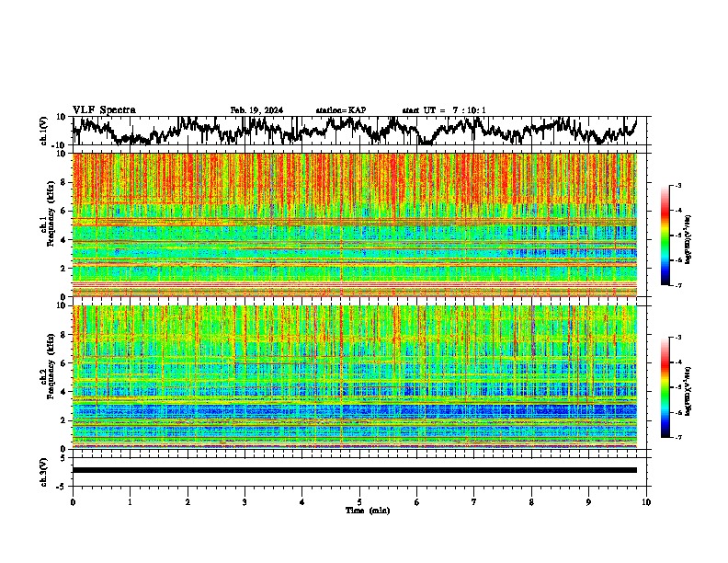The image size is (728, 563).
Task: Click the '4' kHz tick on ch.2 spectrogram
Action: click(x=63, y=392)
